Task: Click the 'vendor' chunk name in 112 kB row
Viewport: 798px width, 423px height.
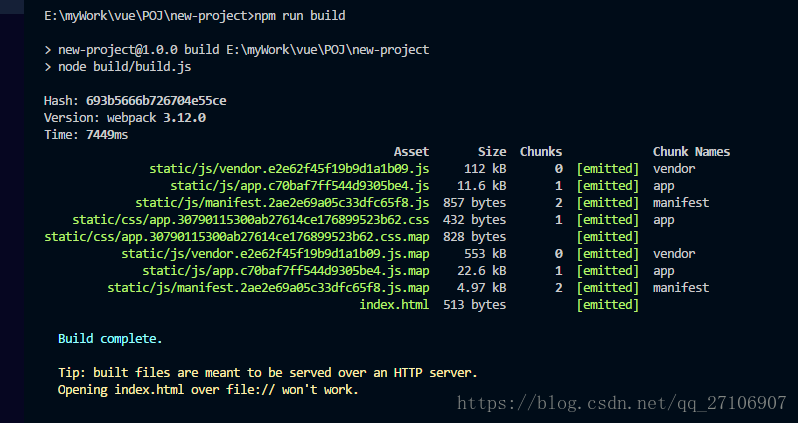Action: pyautogui.click(x=674, y=168)
